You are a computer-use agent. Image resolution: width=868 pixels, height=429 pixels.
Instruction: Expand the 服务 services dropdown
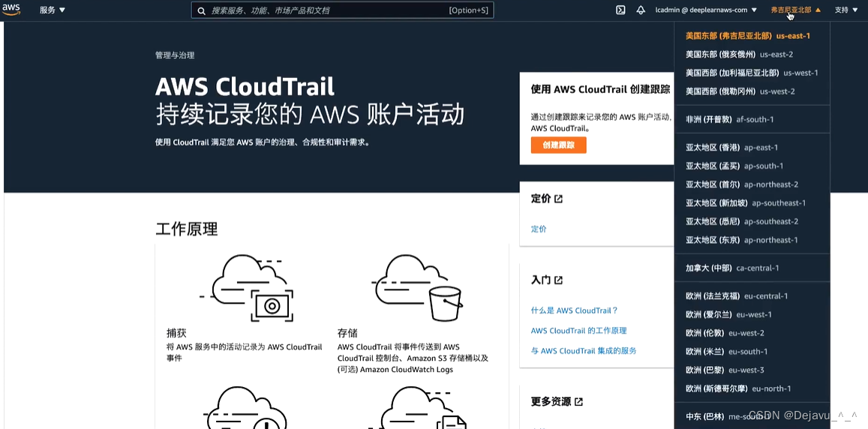tap(53, 10)
